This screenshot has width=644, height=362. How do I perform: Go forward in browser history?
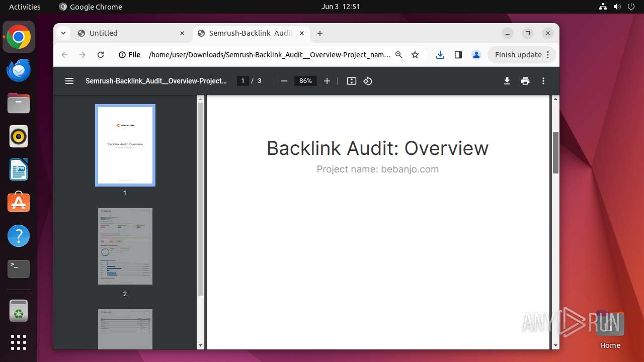tap(83, 55)
